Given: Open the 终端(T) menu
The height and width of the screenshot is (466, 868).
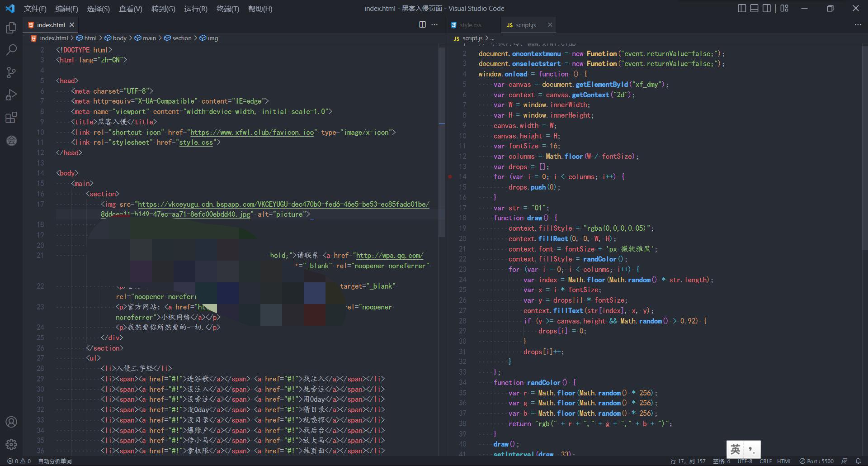Looking at the screenshot, I should [x=227, y=9].
